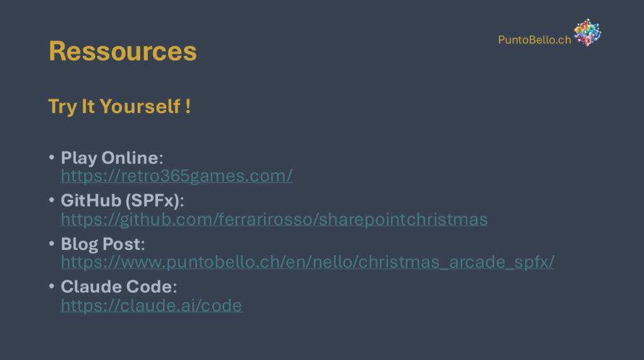The height and width of the screenshot is (360, 644).
Task: Click the bullet before GitHub (SPFx)
Action: point(52,200)
